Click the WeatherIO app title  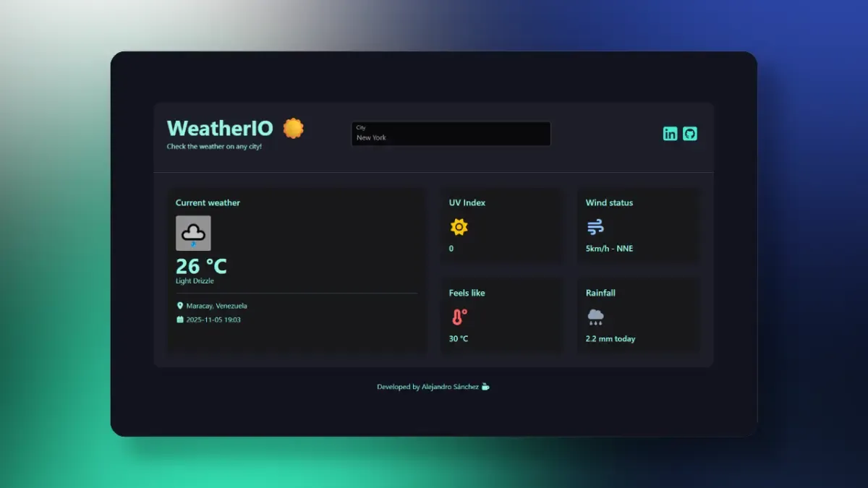[220, 128]
